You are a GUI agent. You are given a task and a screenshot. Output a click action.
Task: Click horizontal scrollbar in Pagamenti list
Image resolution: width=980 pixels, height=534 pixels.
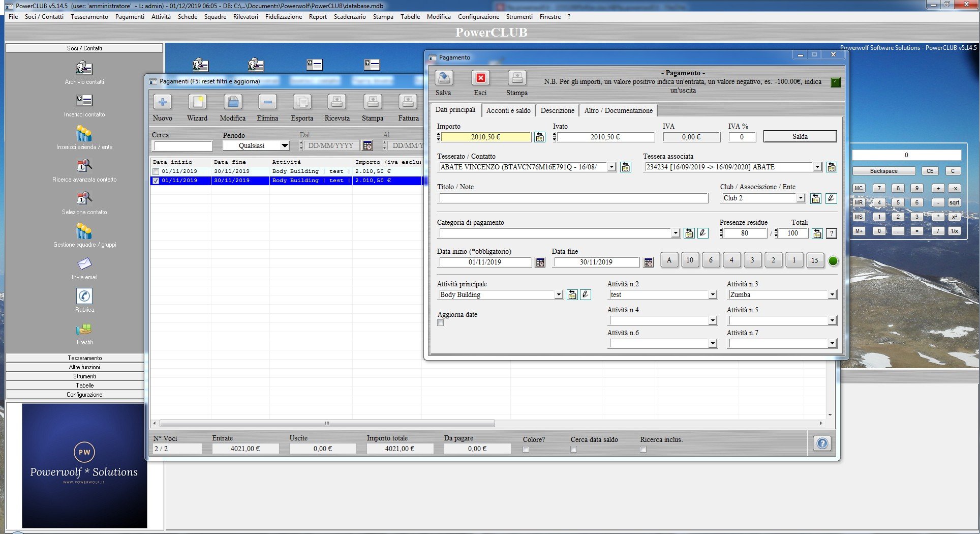327,423
